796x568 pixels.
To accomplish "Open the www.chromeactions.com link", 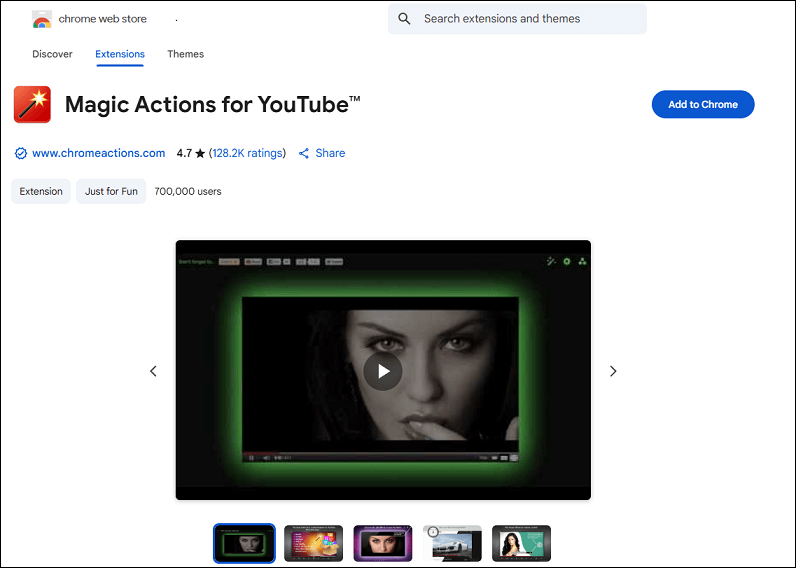I will click(x=98, y=153).
